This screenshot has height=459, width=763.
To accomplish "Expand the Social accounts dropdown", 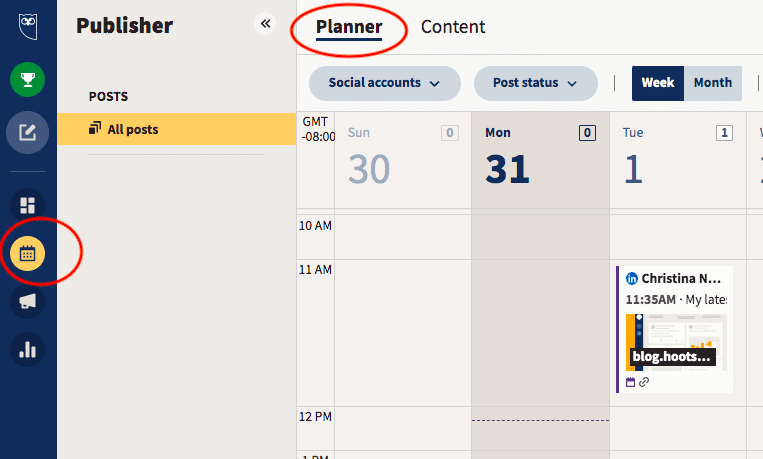I will tap(384, 83).
